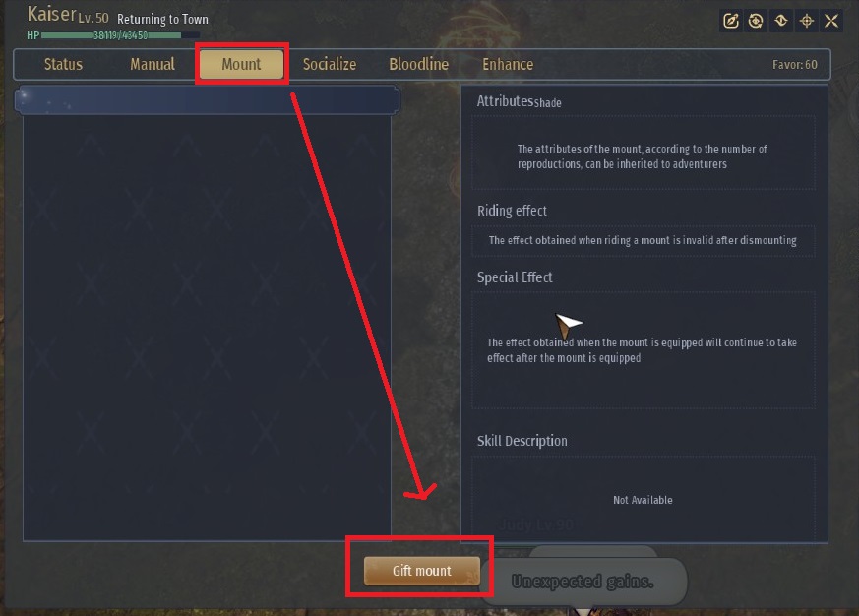This screenshot has width=859, height=616.
Task: Select the Mount tab
Action: pyautogui.click(x=241, y=64)
